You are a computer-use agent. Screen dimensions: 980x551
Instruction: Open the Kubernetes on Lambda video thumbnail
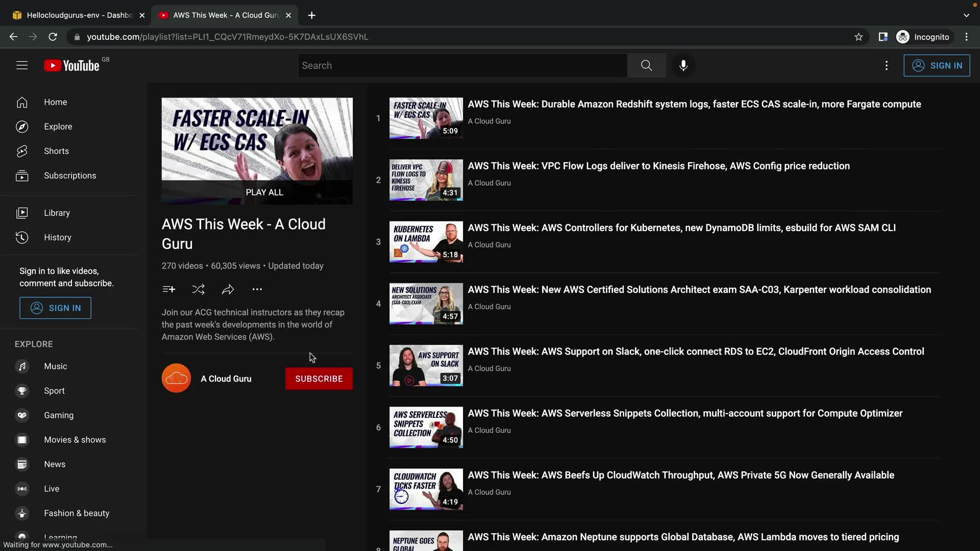pos(426,242)
